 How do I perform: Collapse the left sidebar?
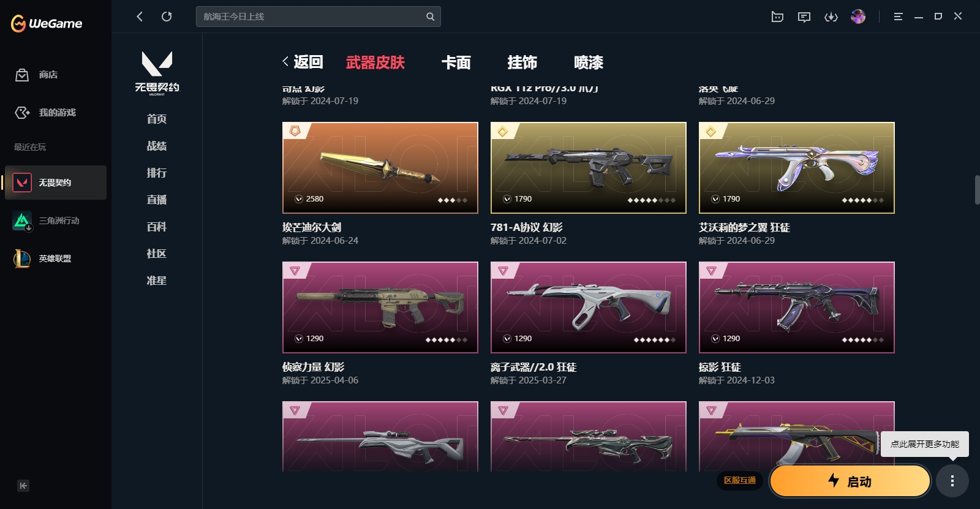(23, 486)
